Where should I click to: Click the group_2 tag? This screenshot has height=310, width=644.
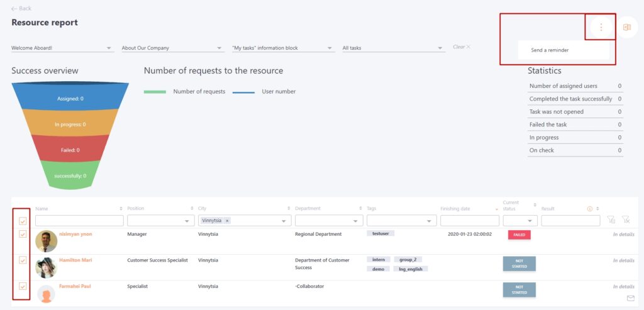point(408,260)
